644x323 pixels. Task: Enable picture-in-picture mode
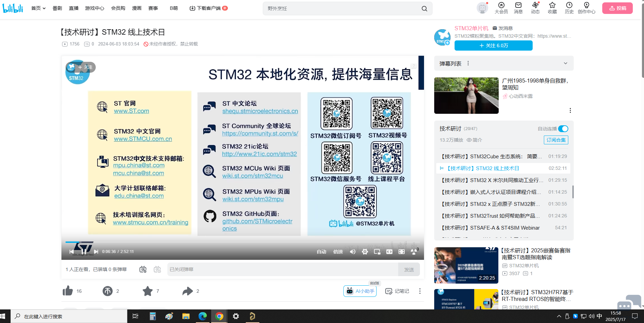[377, 252]
